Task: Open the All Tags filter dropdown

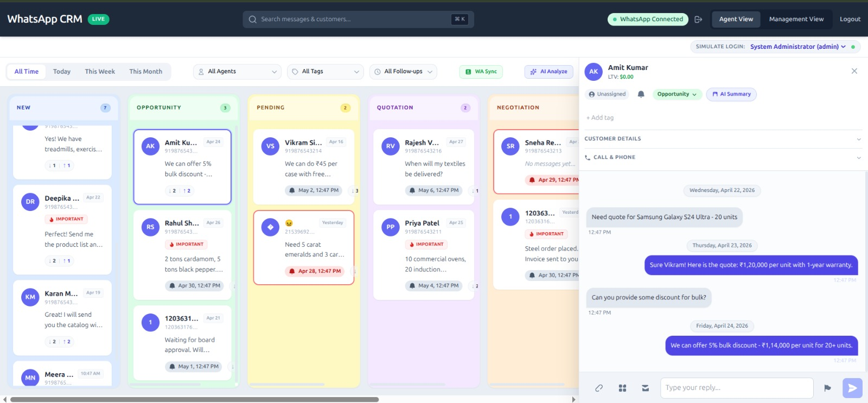Action: [x=325, y=72]
